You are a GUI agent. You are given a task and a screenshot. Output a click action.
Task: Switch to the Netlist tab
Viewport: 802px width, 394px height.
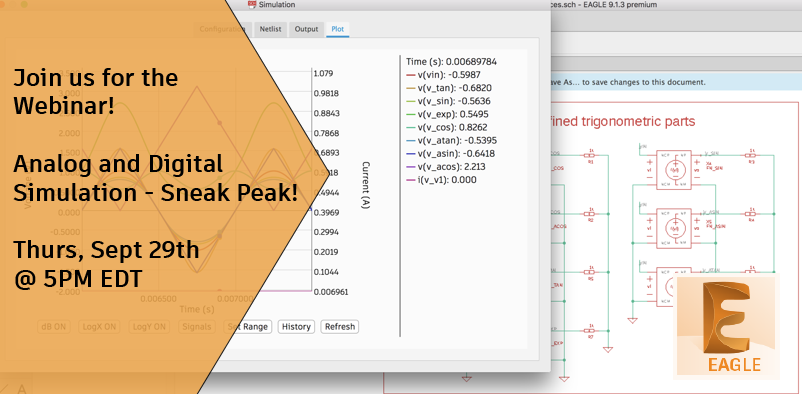[270, 29]
